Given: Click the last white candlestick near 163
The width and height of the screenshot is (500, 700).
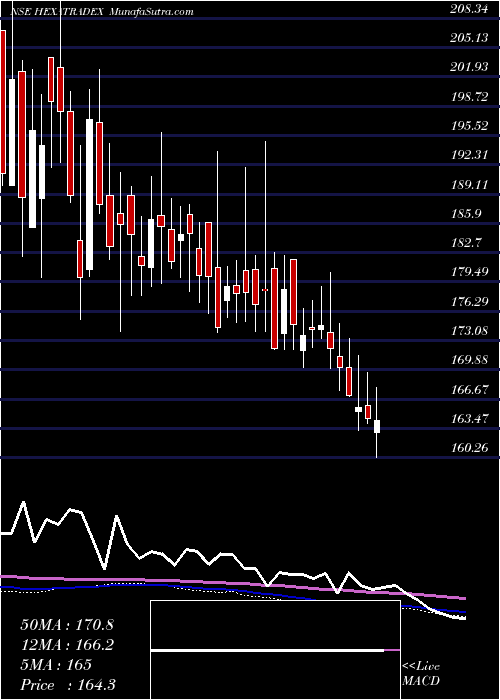Looking at the screenshot, I should [x=377, y=426].
